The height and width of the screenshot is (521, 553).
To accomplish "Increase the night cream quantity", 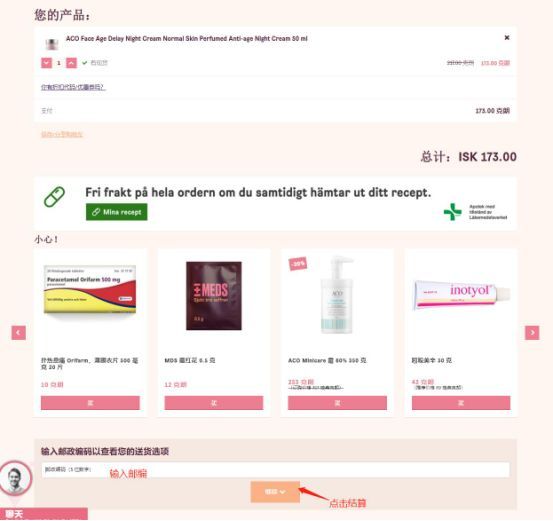I will [71, 63].
